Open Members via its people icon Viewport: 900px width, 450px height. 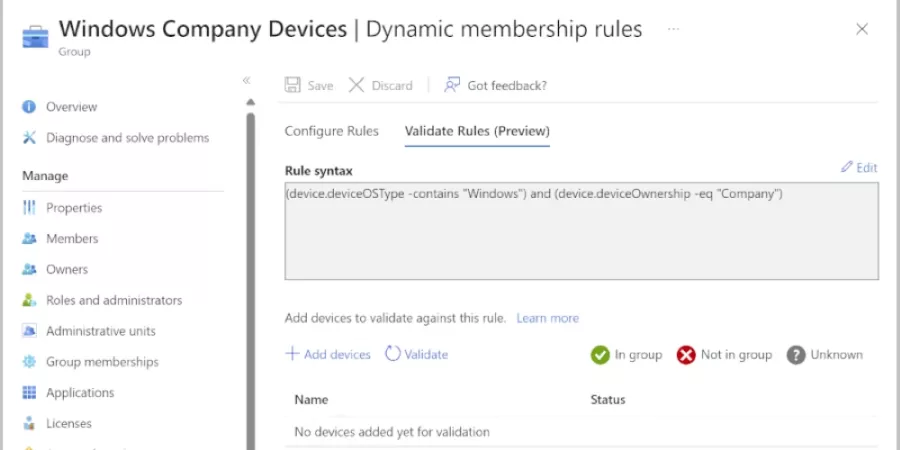click(x=29, y=239)
